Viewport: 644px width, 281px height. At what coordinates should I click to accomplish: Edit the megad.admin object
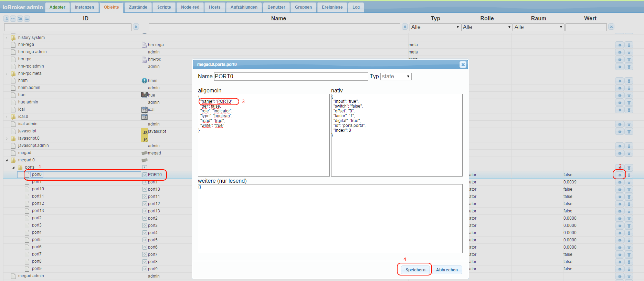(x=620, y=277)
